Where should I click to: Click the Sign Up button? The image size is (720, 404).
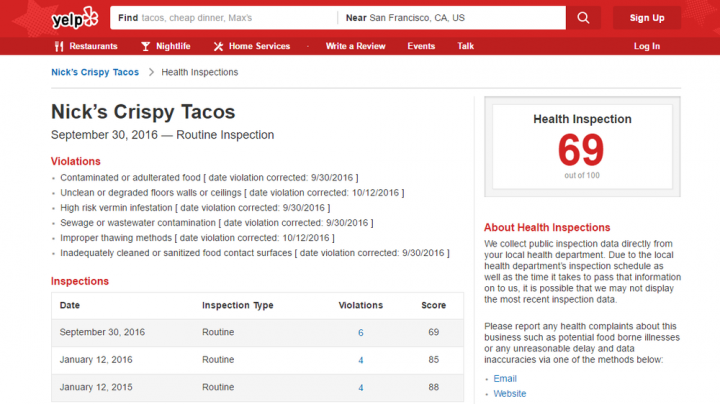pos(647,18)
